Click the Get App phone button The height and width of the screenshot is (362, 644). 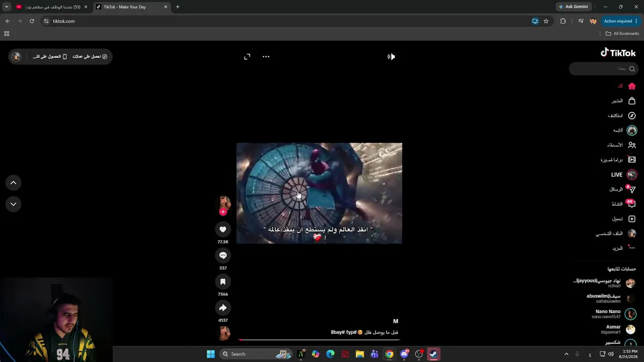point(50,57)
